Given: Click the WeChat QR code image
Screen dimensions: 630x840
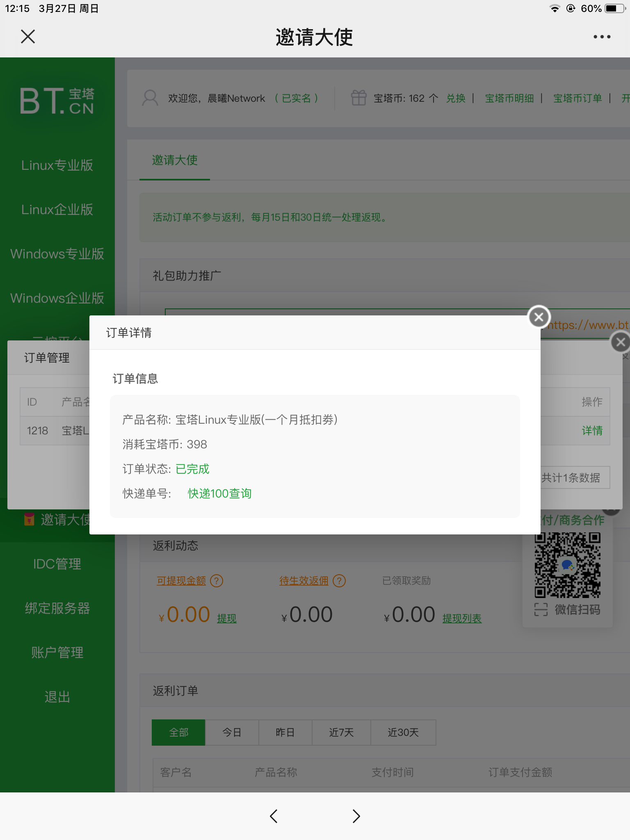Looking at the screenshot, I should [567, 565].
